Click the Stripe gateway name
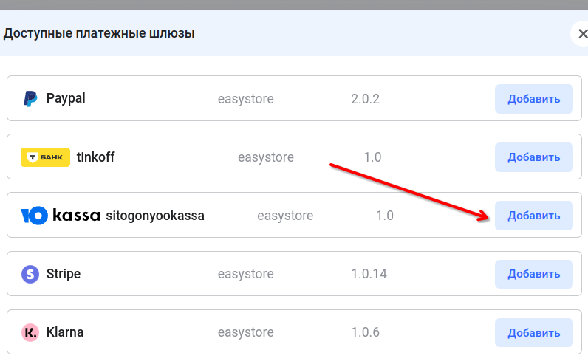 tap(64, 274)
